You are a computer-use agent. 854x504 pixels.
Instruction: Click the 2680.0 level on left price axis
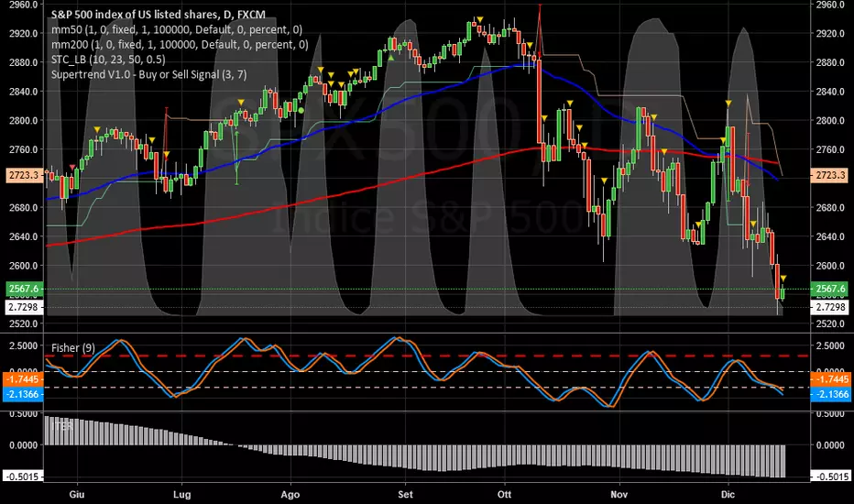24,208
